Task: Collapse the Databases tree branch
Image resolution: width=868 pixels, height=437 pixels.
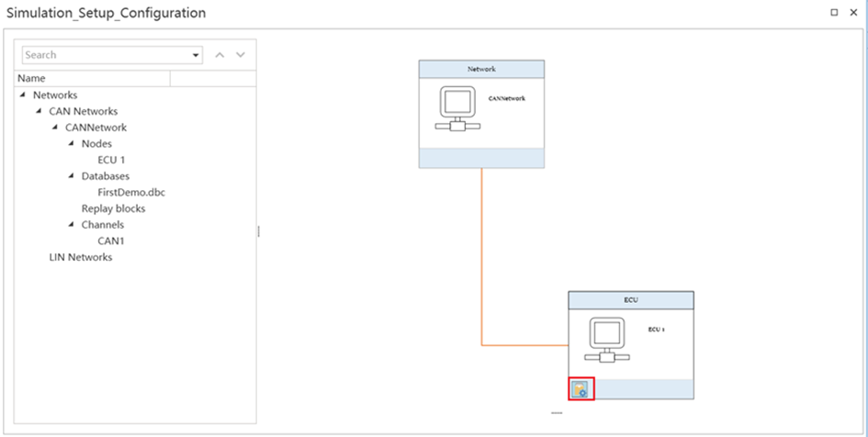Action: pos(72,176)
